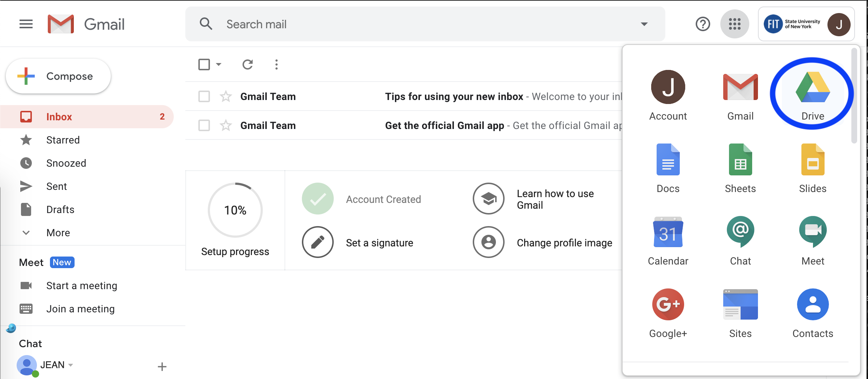This screenshot has height=379, width=868.
Task: Expand the More labels chevron
Action: (x=26, y=233)
